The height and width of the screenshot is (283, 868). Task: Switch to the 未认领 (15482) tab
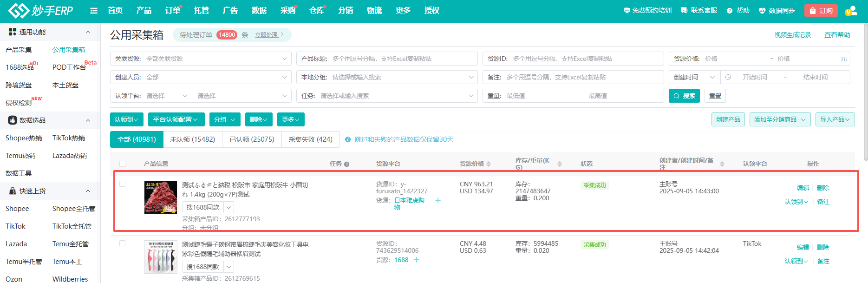pyautogui.click(x=192, y=139)
